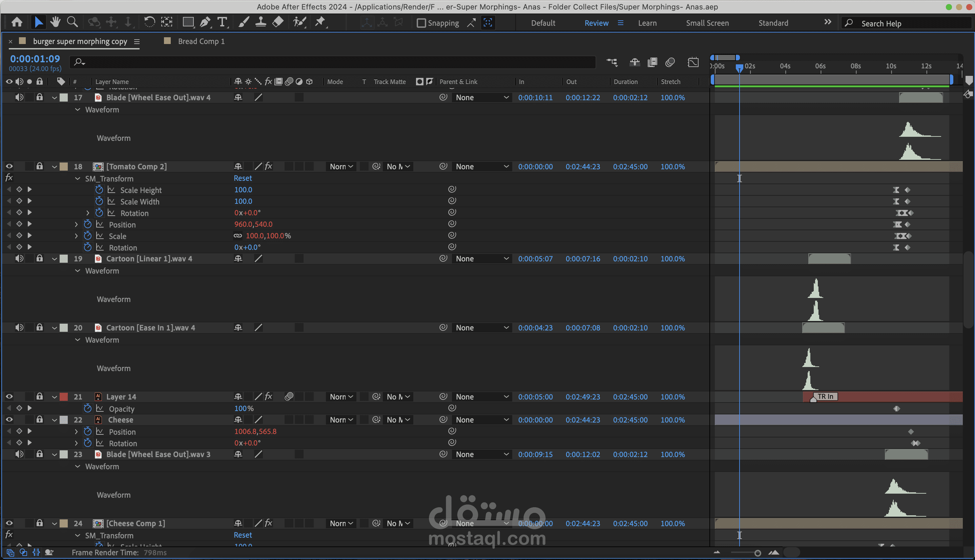Open parent dropdown for Layer 14
This screenshot has height=560, width=975.
(482, 396)
